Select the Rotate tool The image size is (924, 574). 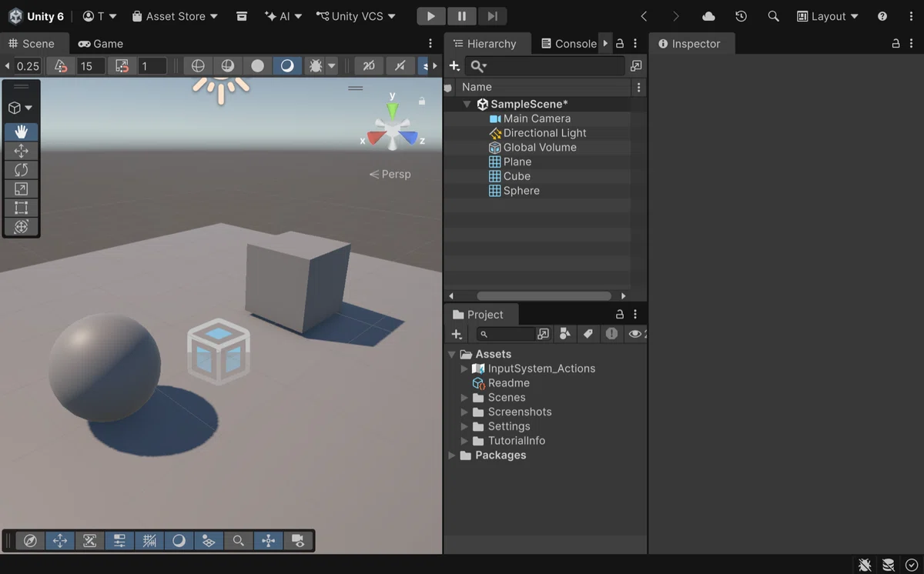[x=21, y=170]
